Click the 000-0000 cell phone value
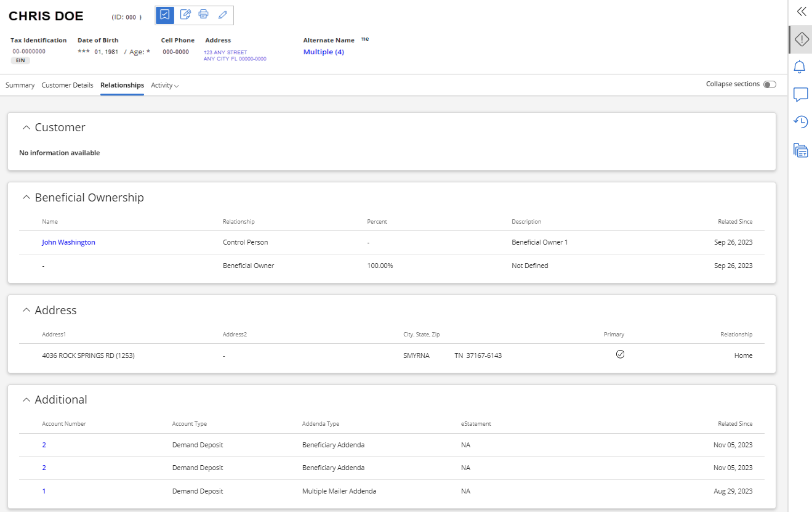Screen dimensions: 812x512 (x=176, y=52)
